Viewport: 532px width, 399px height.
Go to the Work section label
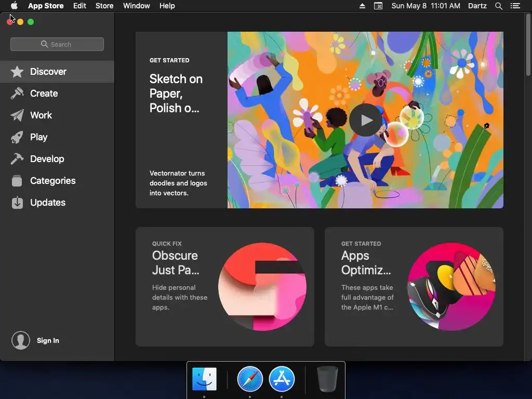(41, 115)
